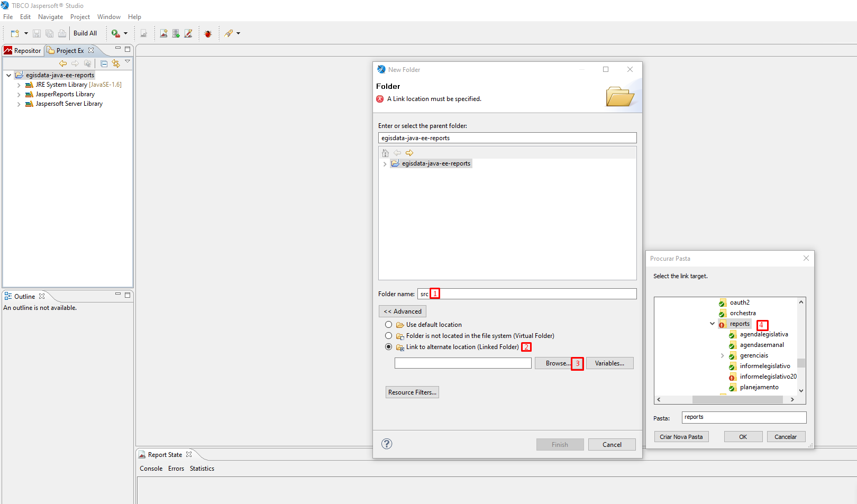Collapse the reports folder in Procurar Pasta
This screenshot has height=504, width=857.
pyautogui.click(x=712, y=324)
